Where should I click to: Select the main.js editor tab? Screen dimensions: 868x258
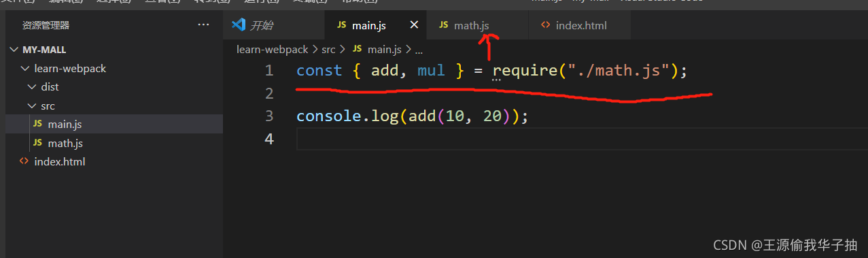point(376,25)
